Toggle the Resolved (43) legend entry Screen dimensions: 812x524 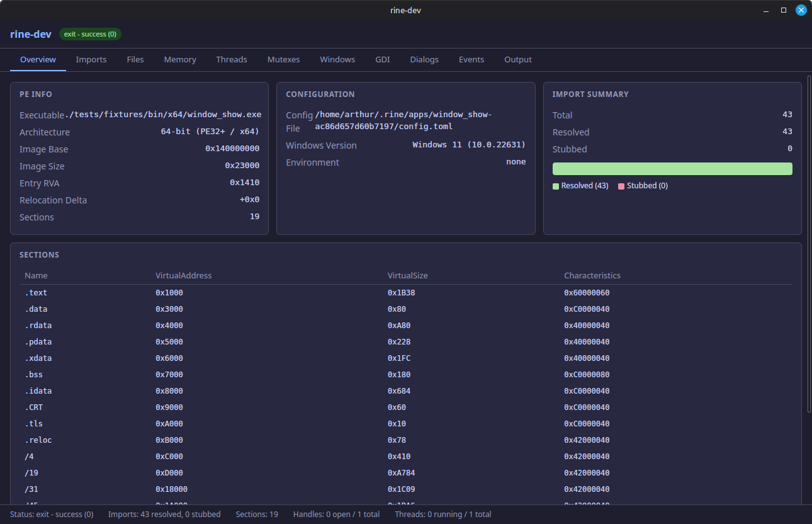tap(580, 185)
